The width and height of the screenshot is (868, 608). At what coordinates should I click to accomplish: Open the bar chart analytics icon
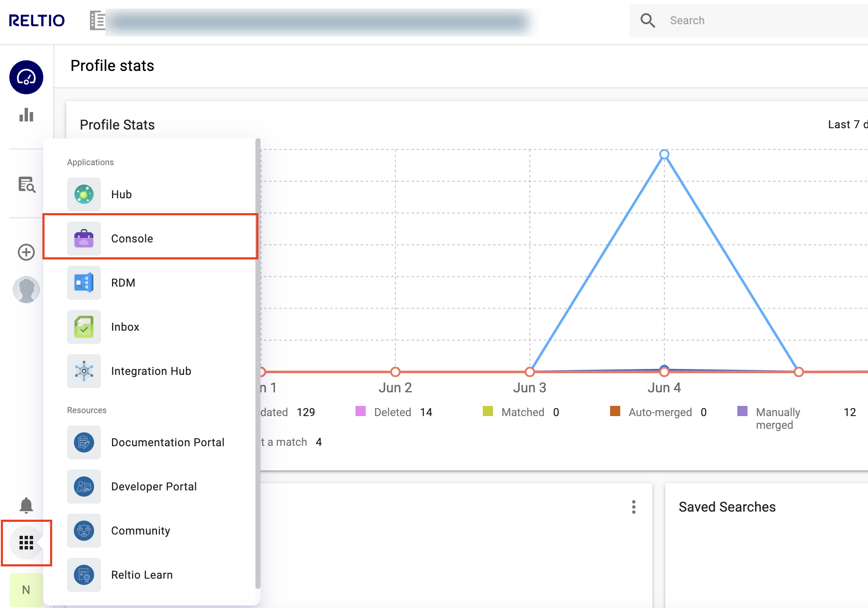(x=26, y=115)
